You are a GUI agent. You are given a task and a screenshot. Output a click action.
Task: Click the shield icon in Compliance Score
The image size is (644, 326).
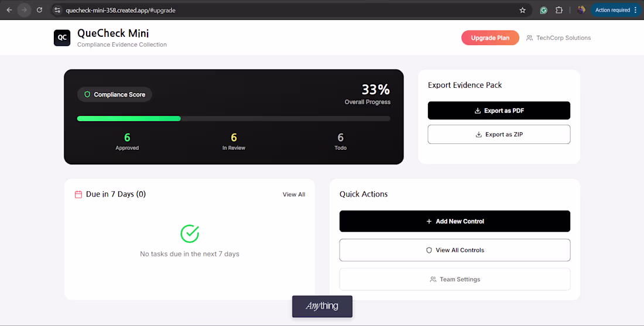87,94
